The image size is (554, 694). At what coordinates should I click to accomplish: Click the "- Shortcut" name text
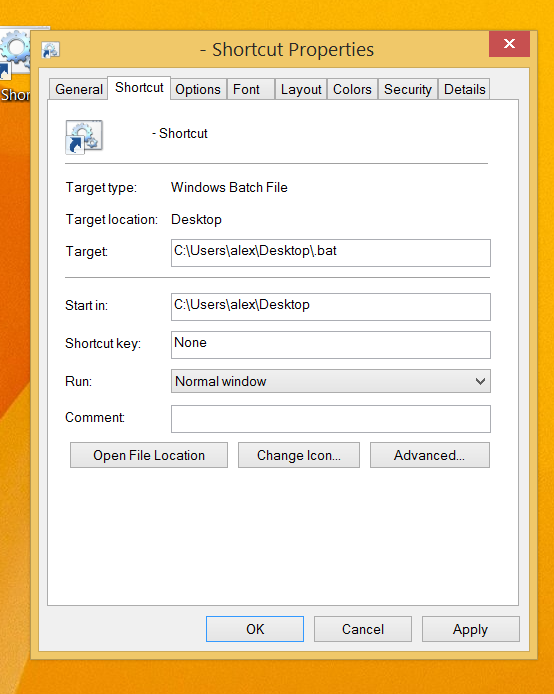pyautogui.click(x=180, y=133)
